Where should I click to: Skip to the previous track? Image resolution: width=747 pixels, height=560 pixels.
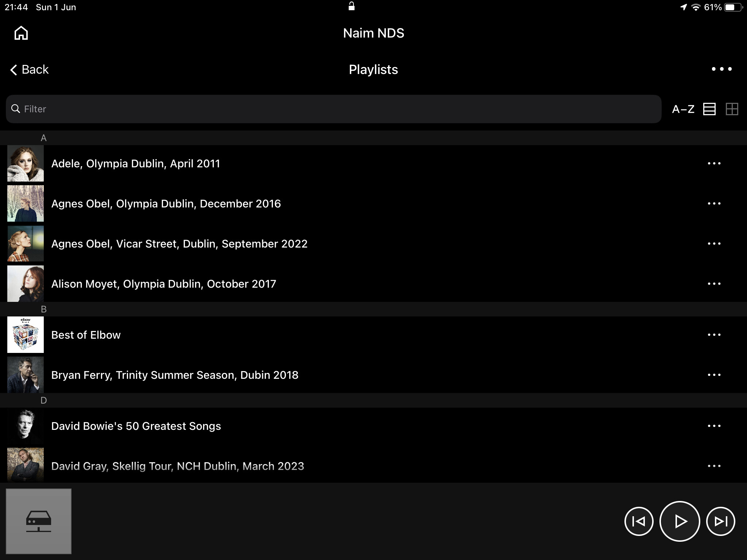[x=639, y=521]
